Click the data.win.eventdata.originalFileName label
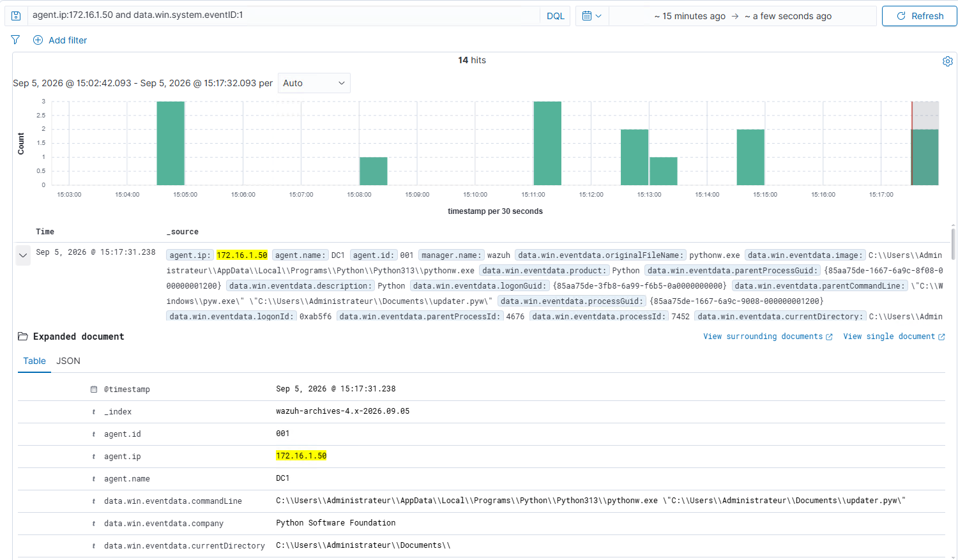The height and width of the screenshot is (560, 958). tap(600, 255)
